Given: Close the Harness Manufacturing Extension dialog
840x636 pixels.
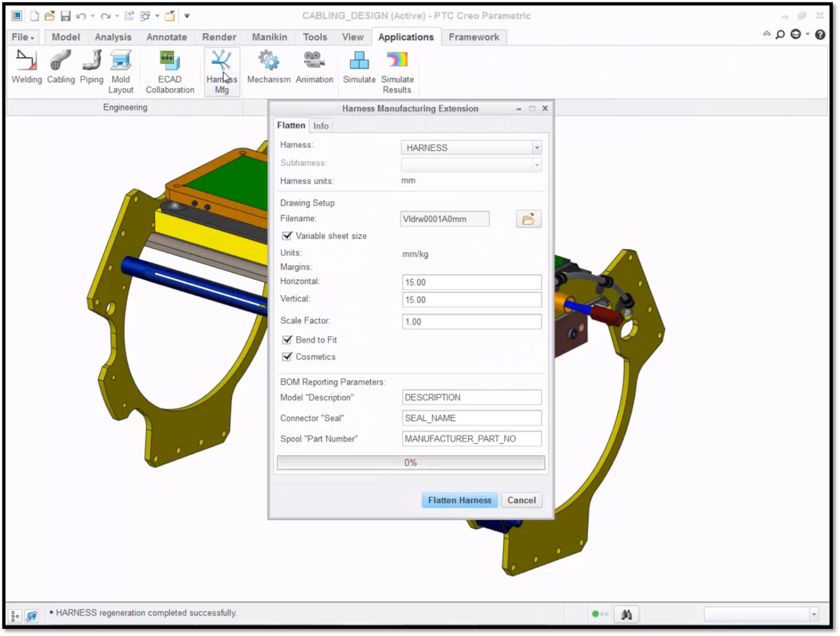Looking at the screenshot, I should click(x=545, y=108).
